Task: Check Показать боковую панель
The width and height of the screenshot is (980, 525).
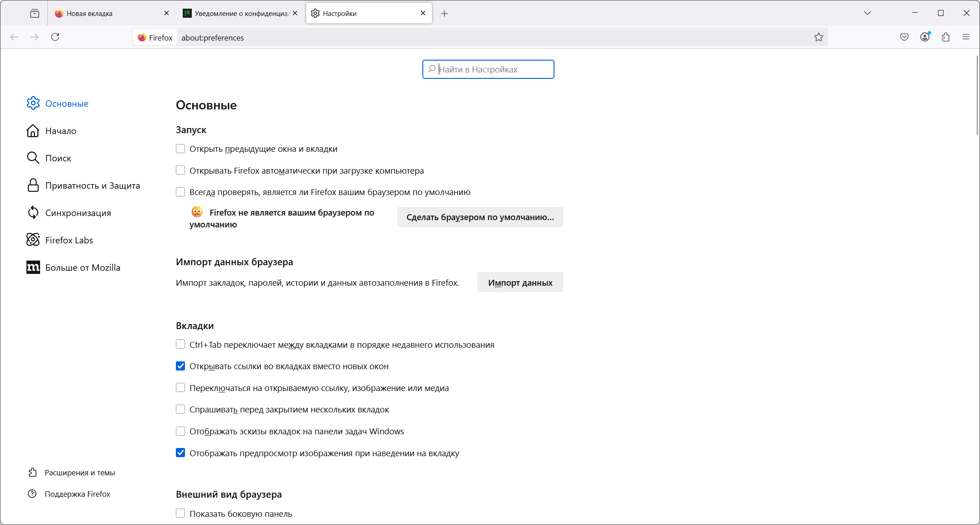Action: 180,514
